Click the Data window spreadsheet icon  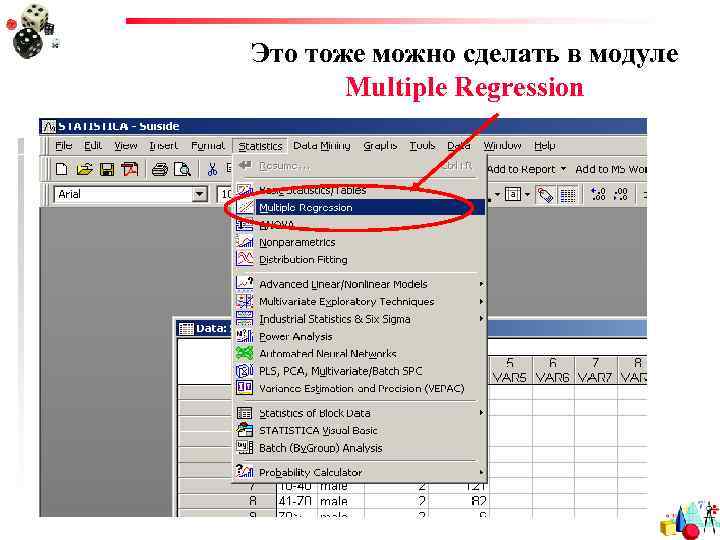[186, 329]
